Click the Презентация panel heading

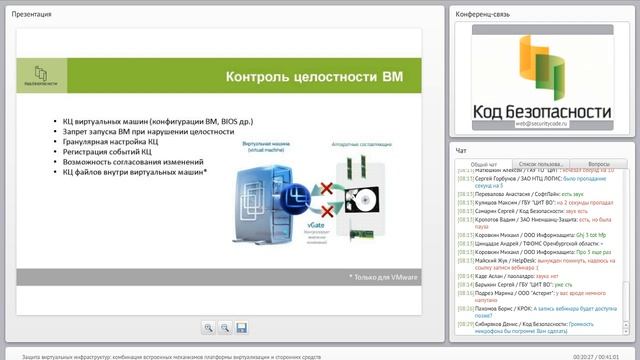point(31,14)
